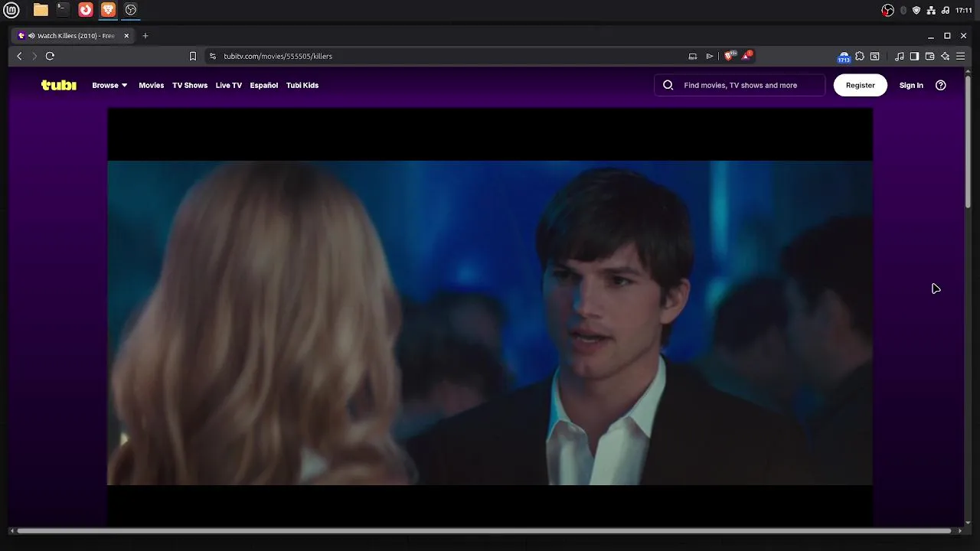Go forward to the next page
This screenshot has height=551, width=980.
pyautogui.click(x=34, y=56)
